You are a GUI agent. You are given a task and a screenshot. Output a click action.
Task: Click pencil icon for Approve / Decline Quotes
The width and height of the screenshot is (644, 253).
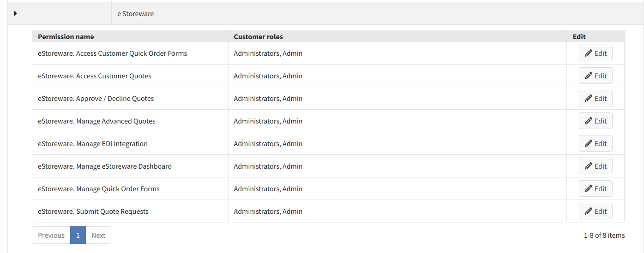[588, 98]
